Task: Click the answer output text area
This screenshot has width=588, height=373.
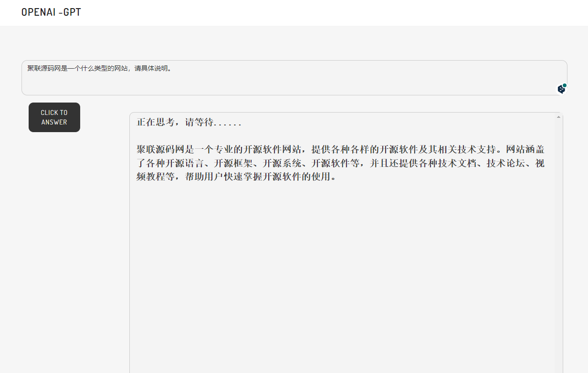Action: (x=346, y=243)
